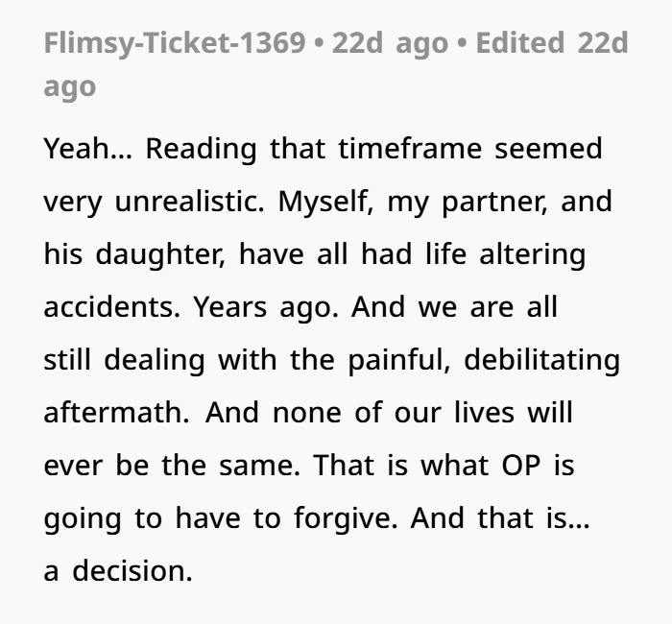Click the wrapped "ago" text below username
Viewport: 672px width, 624px height.
point(69,87)
